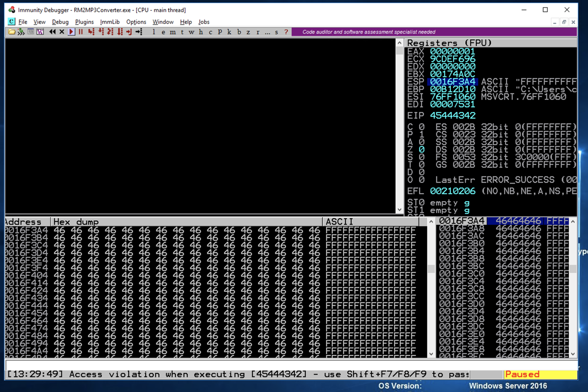Show Breakpoints with the 'b' icon
Screen dimensions: 588x392
pyautogui.click(x=239, y=32)
